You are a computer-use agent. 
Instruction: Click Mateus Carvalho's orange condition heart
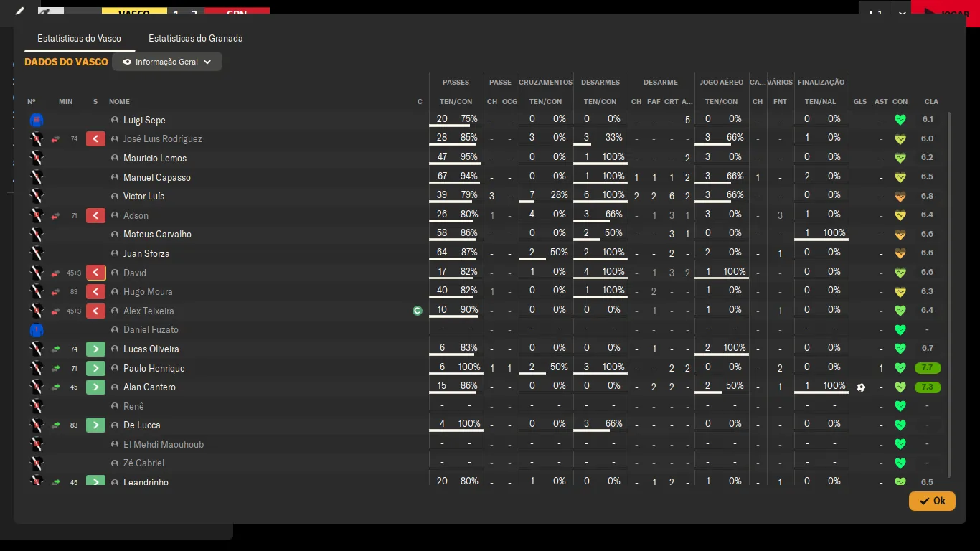(900, 235)
